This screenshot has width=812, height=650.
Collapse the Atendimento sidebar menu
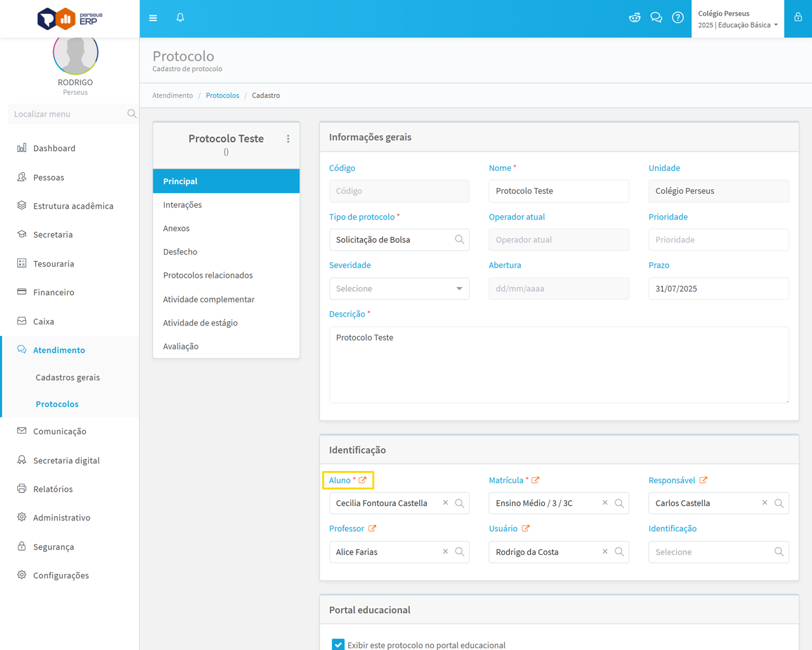click(x=70, y=350)
